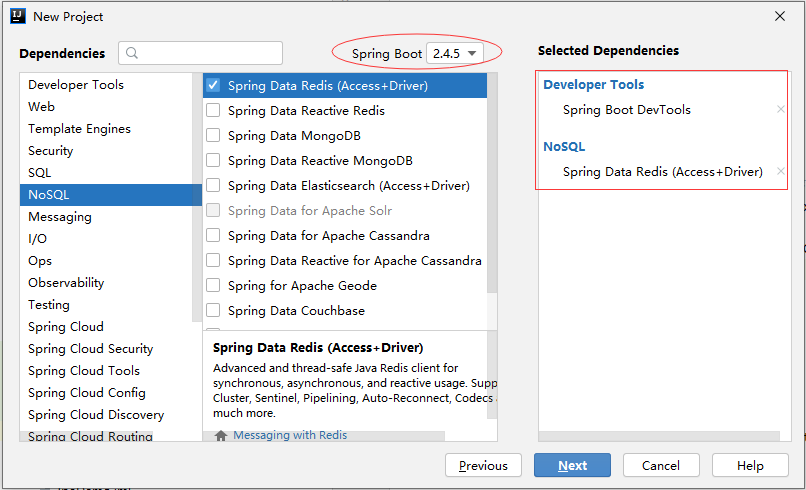Open Help for this dialog
Screen dimensions: 806x490
(750, 465)
